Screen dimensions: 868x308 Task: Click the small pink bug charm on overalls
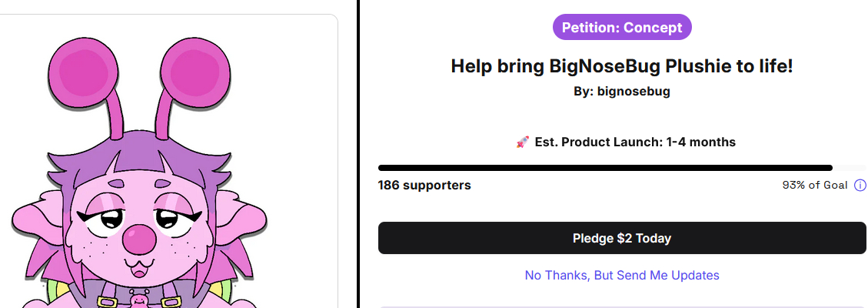point(138,297)
